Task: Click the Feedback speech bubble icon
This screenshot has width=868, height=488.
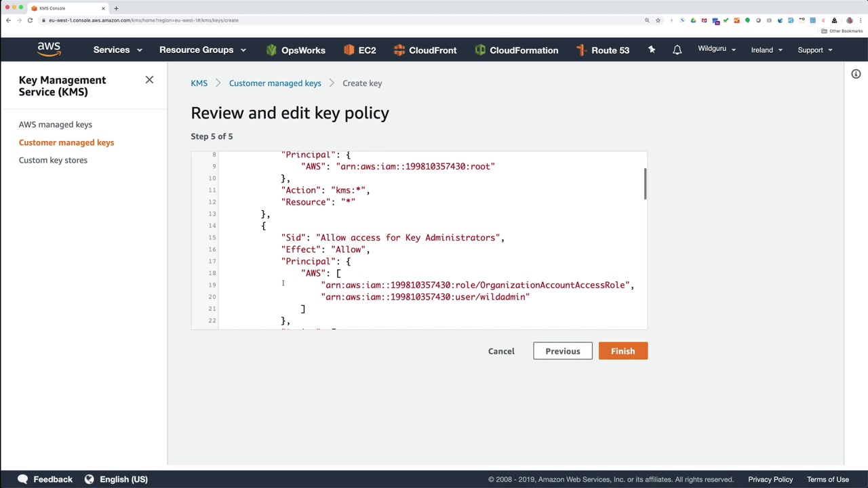Action: [22, 479]
